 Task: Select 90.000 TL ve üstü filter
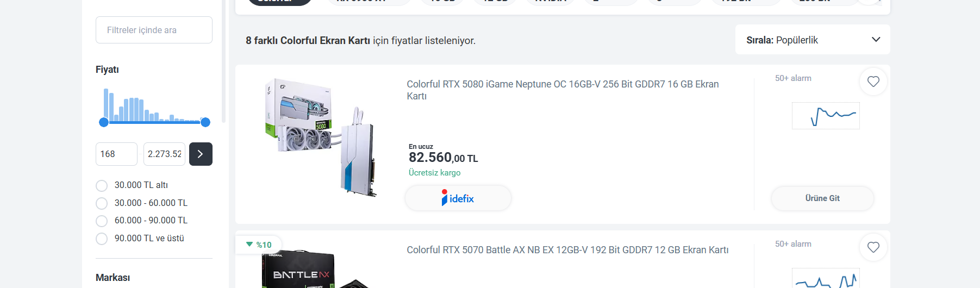[x=140, y=239]
